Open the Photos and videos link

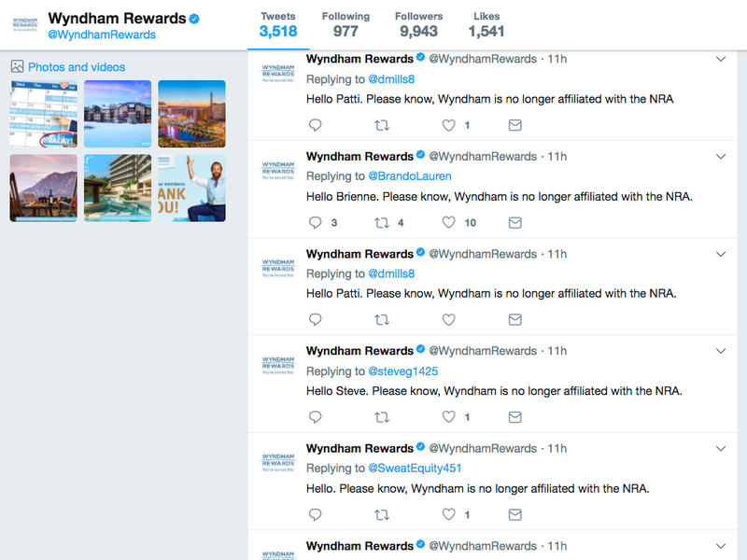[77, 67]
